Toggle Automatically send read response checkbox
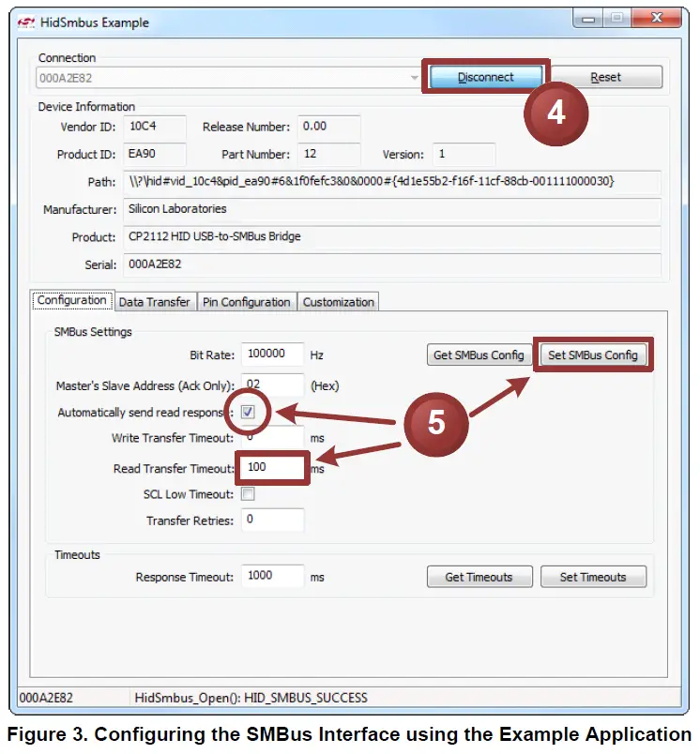This screenshot has height=754, width=700. click(x=248, y=412)
